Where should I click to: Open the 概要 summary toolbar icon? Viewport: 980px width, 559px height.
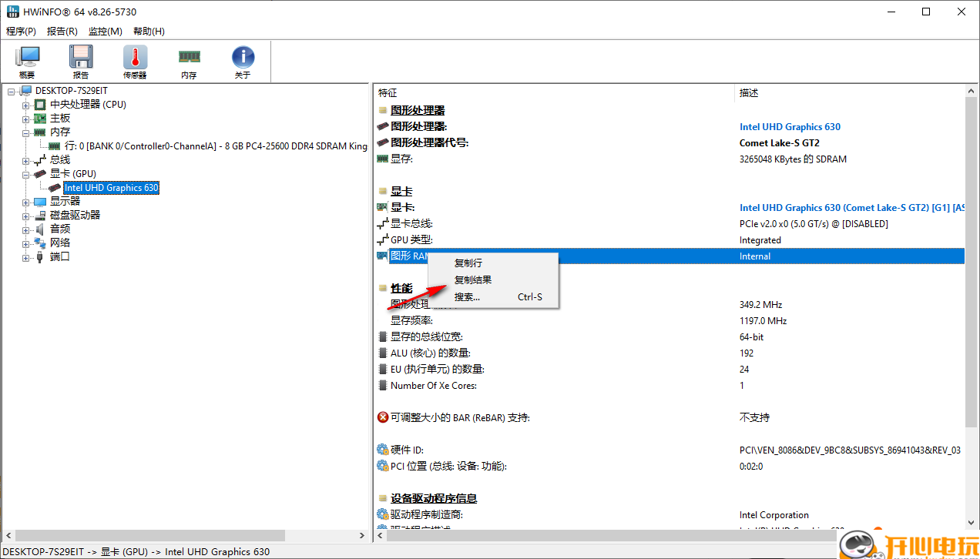pos(27,58)
